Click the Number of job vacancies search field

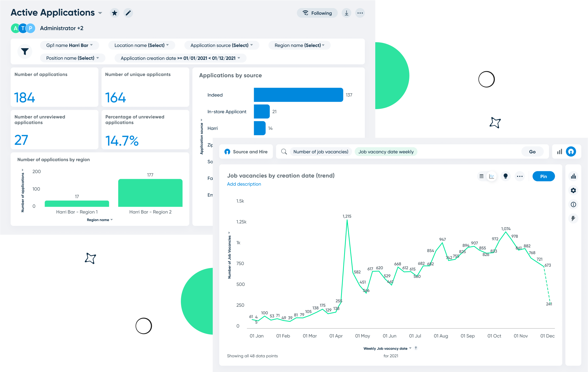pyautogui.click(x=320, y=152)
